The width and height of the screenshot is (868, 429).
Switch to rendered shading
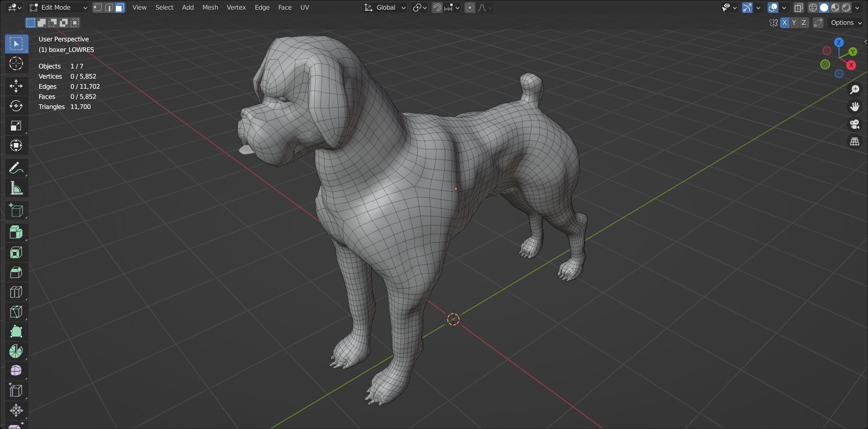(846, 7)
